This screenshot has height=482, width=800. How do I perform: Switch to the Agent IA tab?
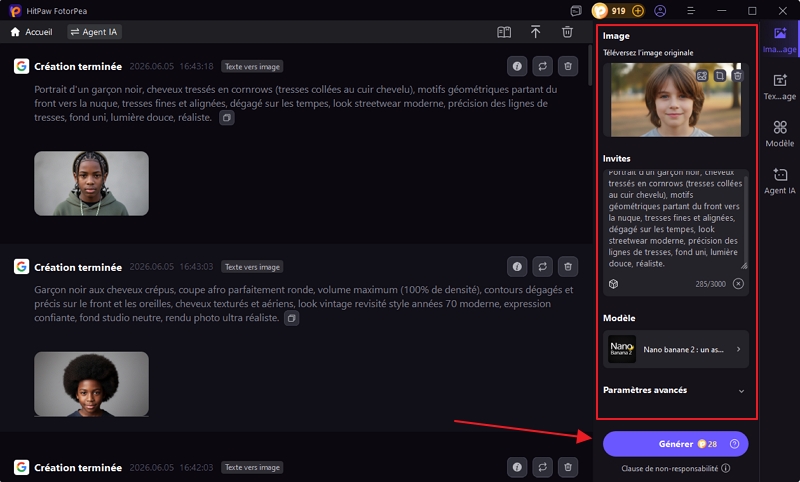94,32
